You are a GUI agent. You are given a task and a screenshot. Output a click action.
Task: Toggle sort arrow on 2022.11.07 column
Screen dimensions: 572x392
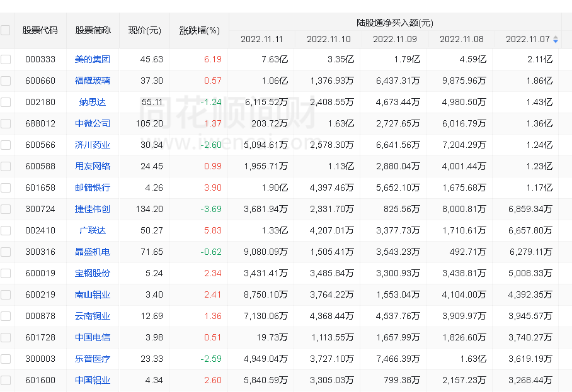point(555,40)
